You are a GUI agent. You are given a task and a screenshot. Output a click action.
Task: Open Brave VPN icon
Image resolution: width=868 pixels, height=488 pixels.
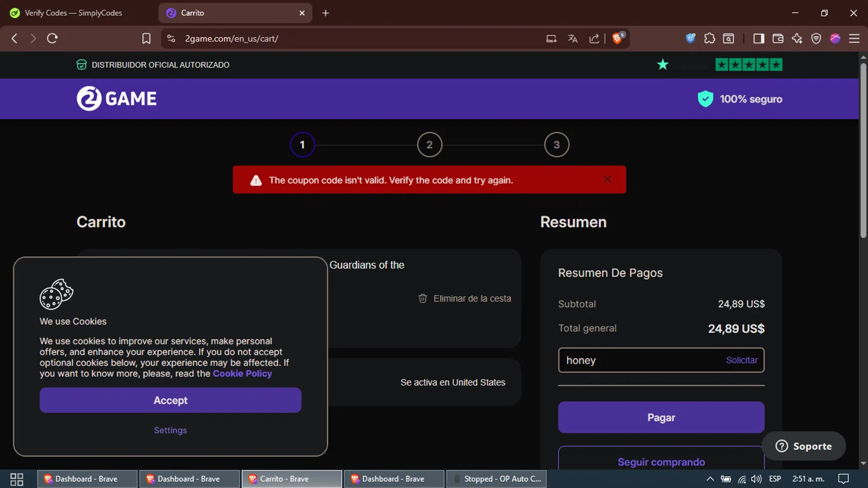pos(816,38)
